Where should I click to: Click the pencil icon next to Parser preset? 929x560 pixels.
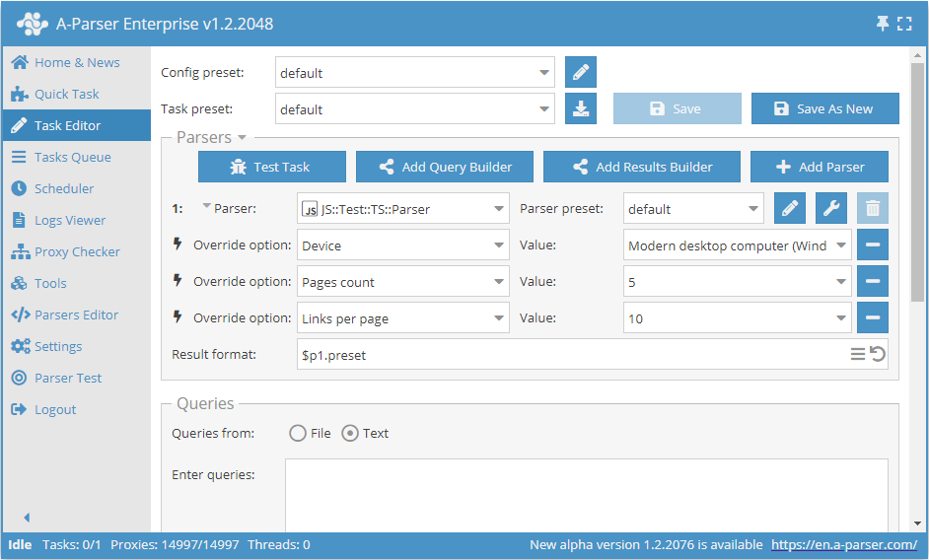[790, 209]
